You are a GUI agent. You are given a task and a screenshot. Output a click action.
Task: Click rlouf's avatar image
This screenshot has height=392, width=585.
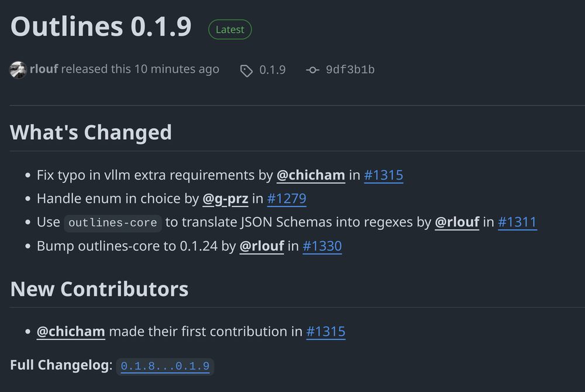pos(18,70)
